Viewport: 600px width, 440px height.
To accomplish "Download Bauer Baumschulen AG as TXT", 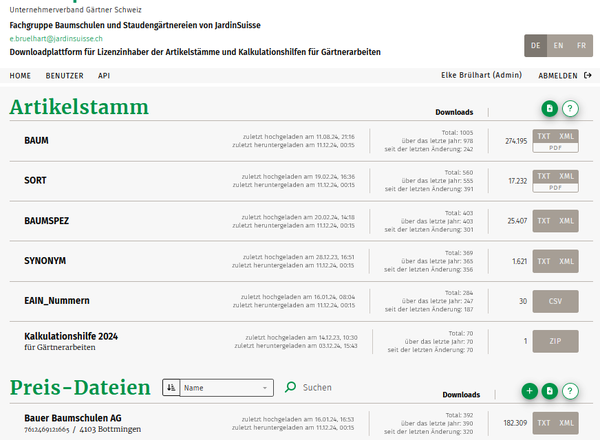I will tap(544, 423).
